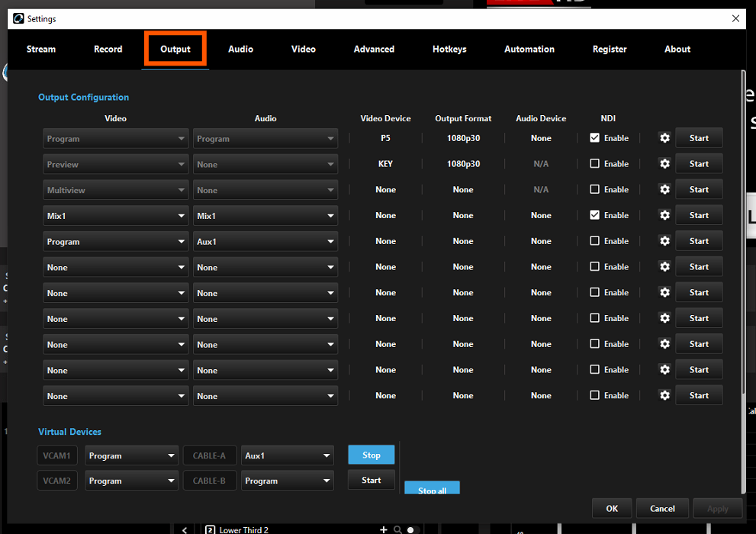This screenshot has height=534, width=756.
Task: Switch to the Hotkeys tab
Action: tap(449, 50)
